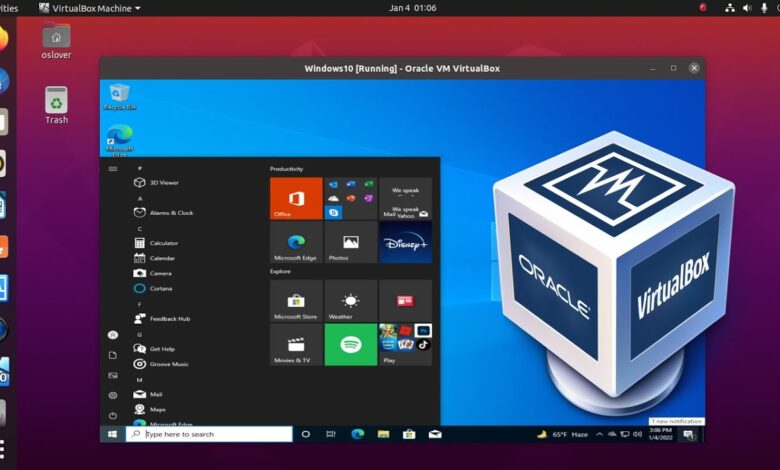This screenshot has height=470, width=780.
Task: Click the volume icon in the Windows tray
Action: click(x=637, y=434)
